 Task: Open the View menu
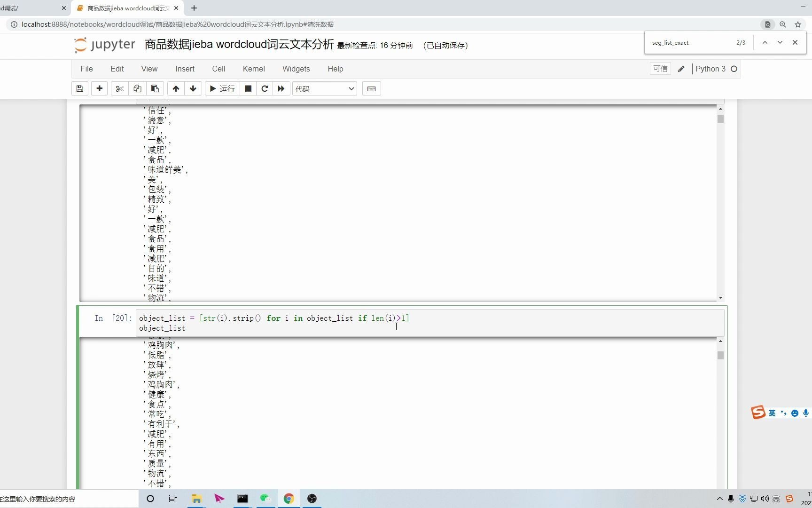(149, 69)
